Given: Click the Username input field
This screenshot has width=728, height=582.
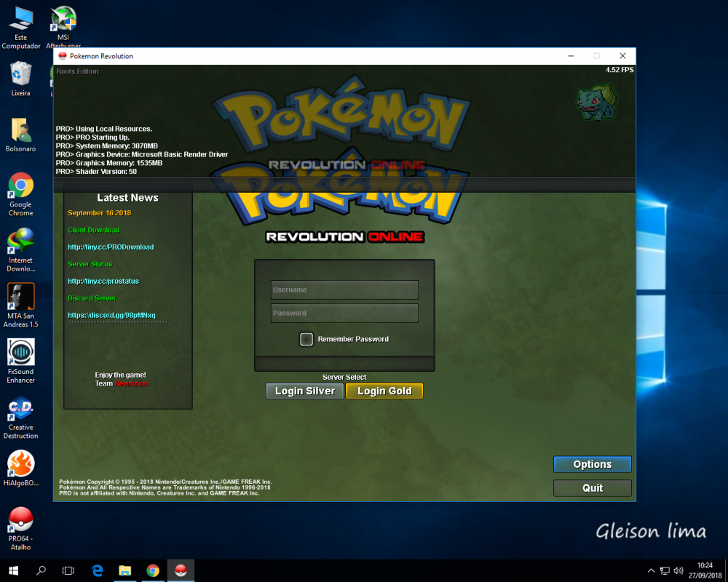Looking at the screenshot, I should (x=344, y=290).
